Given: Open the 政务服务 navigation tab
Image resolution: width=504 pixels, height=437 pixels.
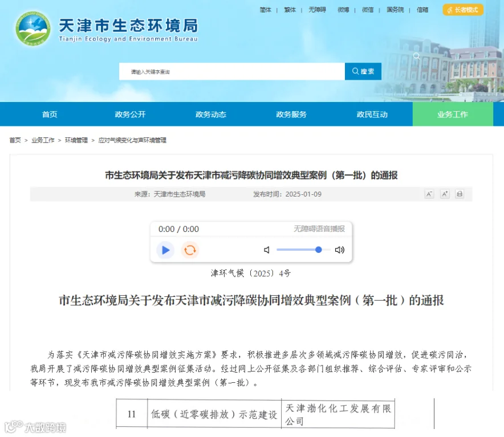Looking at the screenshot, I should click(x=291, y=115).
